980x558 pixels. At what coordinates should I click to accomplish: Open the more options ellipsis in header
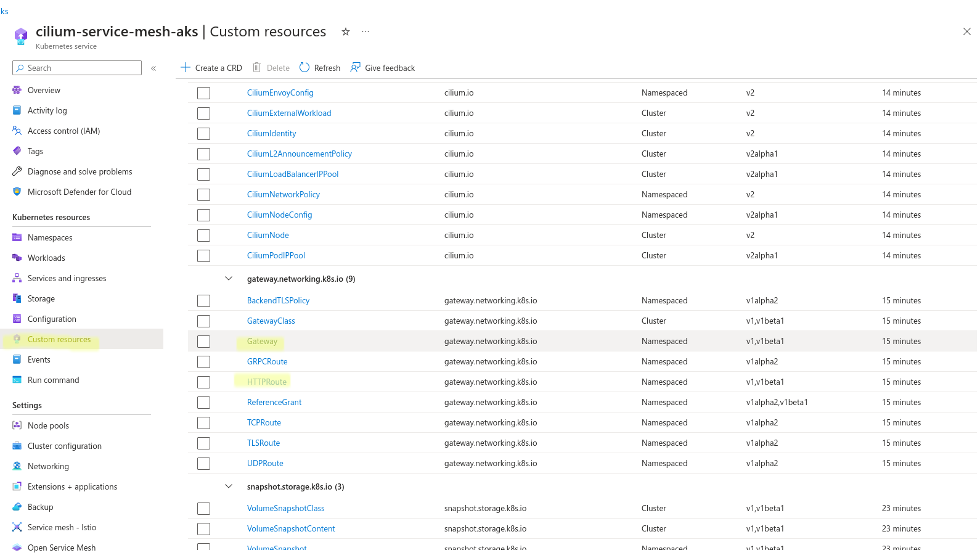click(365, 31)
